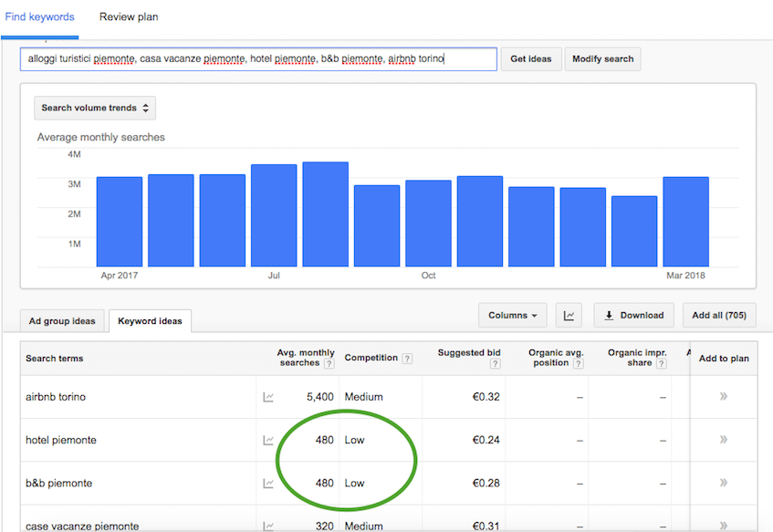Click the Mar 2018 chart bar
The height and width of the screenshot is (532, 773).
(x=685, y=222)
